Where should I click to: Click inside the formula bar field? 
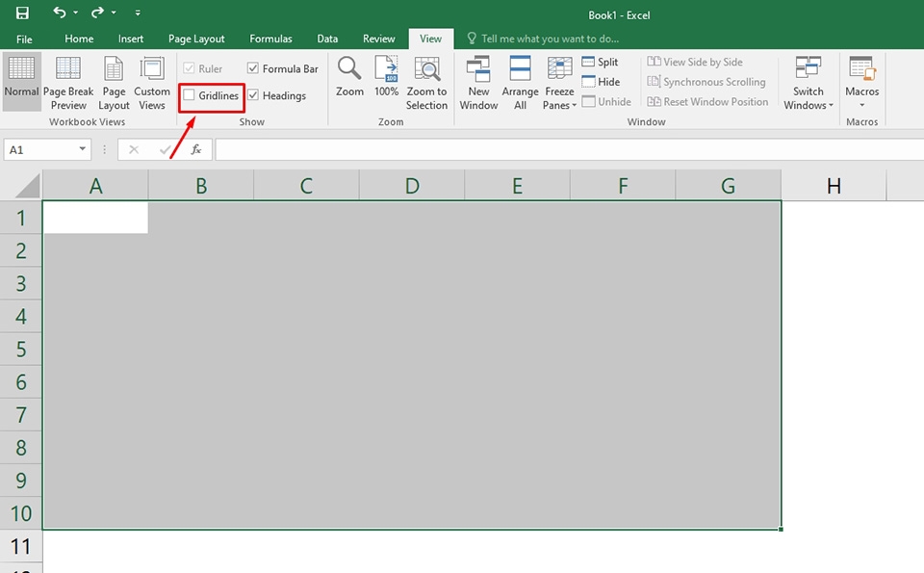[569, 149]
